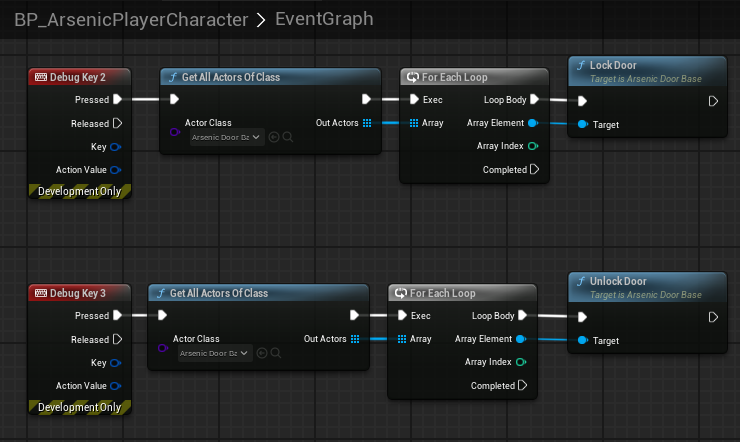Select the upper Get All Actors Of Class title
740x442 pixels.
point(231,77)
